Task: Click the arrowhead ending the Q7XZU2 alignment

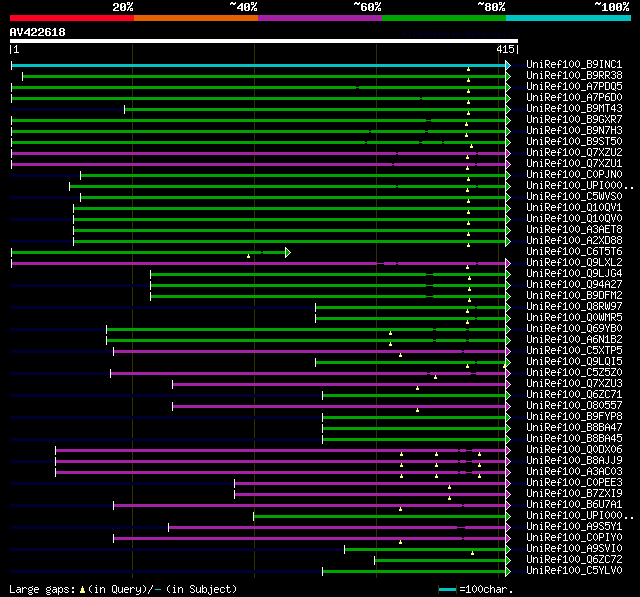Action: (508, 153)
